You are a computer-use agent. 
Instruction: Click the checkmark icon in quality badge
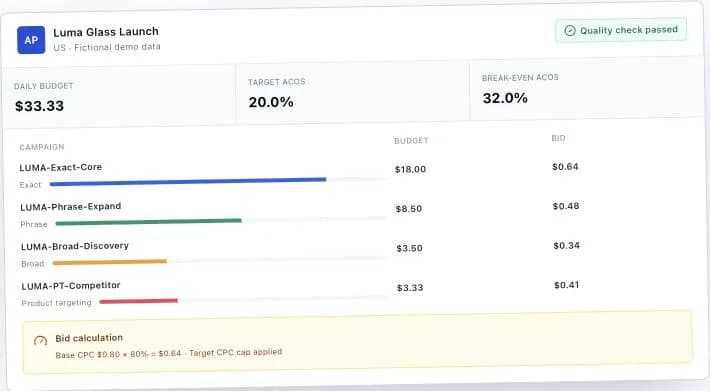[x=570, y=30]
